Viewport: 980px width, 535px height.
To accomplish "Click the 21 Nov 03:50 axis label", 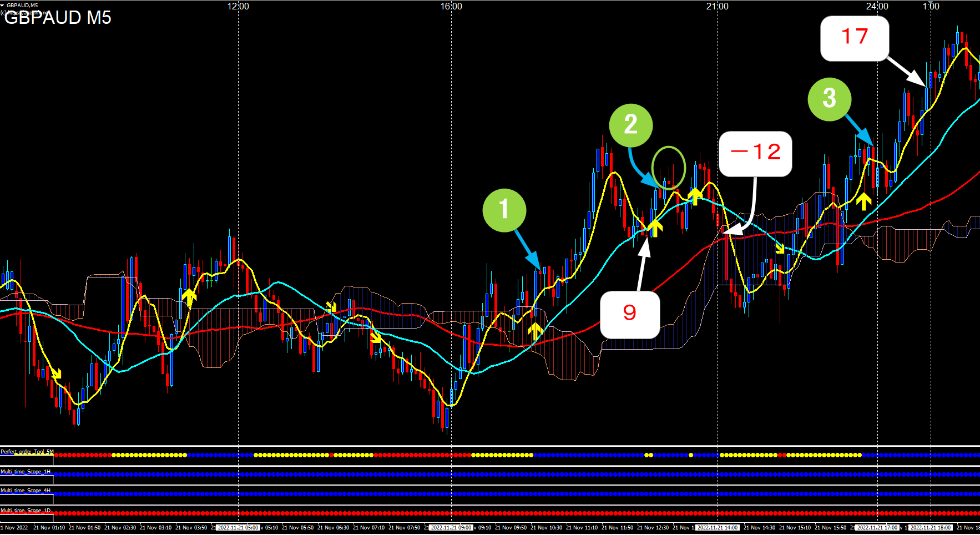I will (x=191, y=528).
